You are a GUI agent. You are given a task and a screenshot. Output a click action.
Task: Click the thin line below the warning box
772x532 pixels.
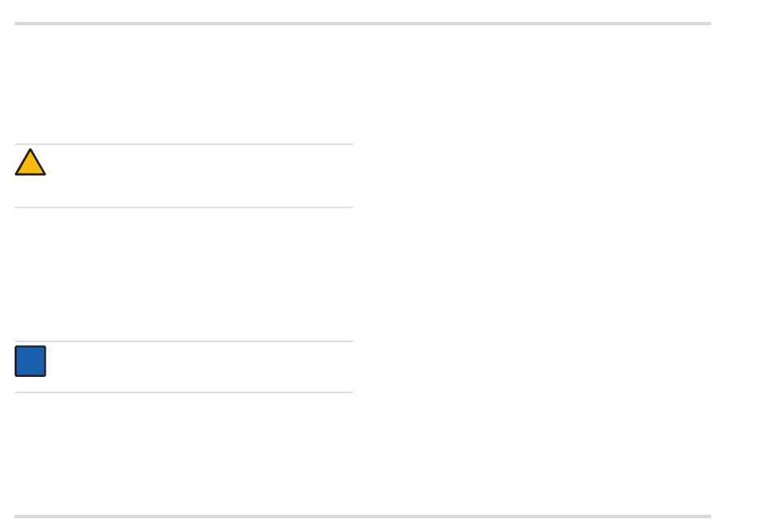pyautogui.click(x=184, y=208)
